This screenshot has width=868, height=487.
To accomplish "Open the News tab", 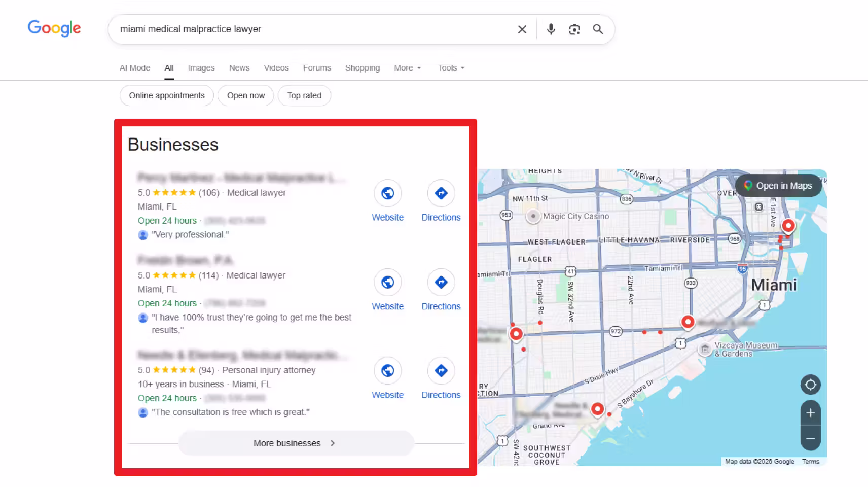I will point(239,67).
